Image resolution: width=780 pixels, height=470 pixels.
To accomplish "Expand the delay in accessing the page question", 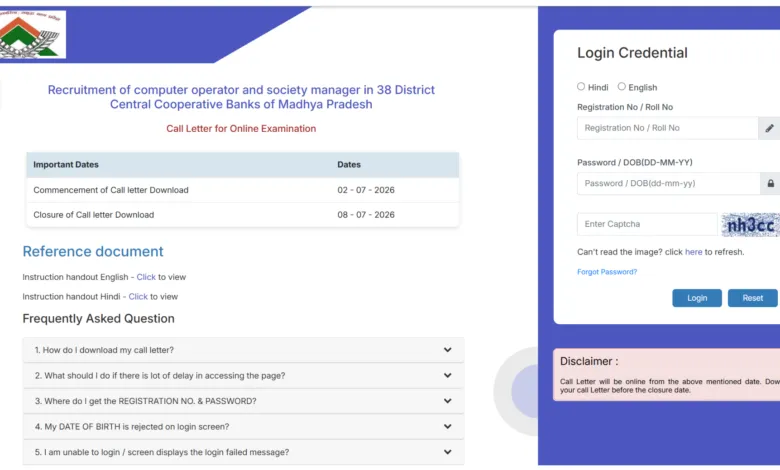I will tap(243, 376).
